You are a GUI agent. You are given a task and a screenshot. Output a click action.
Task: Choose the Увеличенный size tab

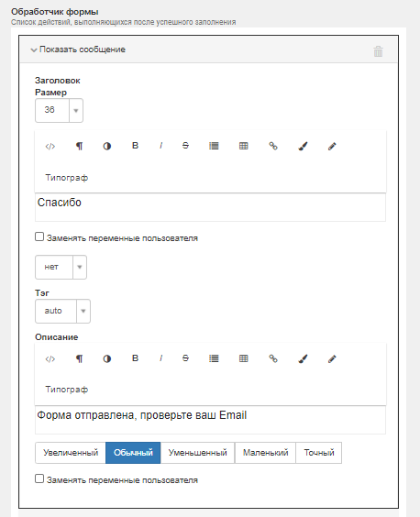pyautogui.click(x=71, y=453)
